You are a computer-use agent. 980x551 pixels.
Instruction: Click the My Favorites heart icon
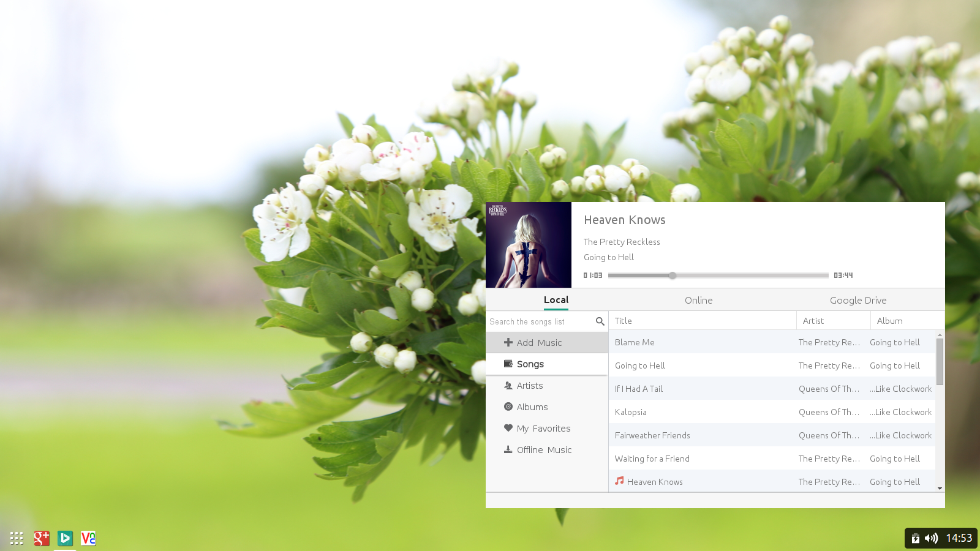click(x=508, y=428)
